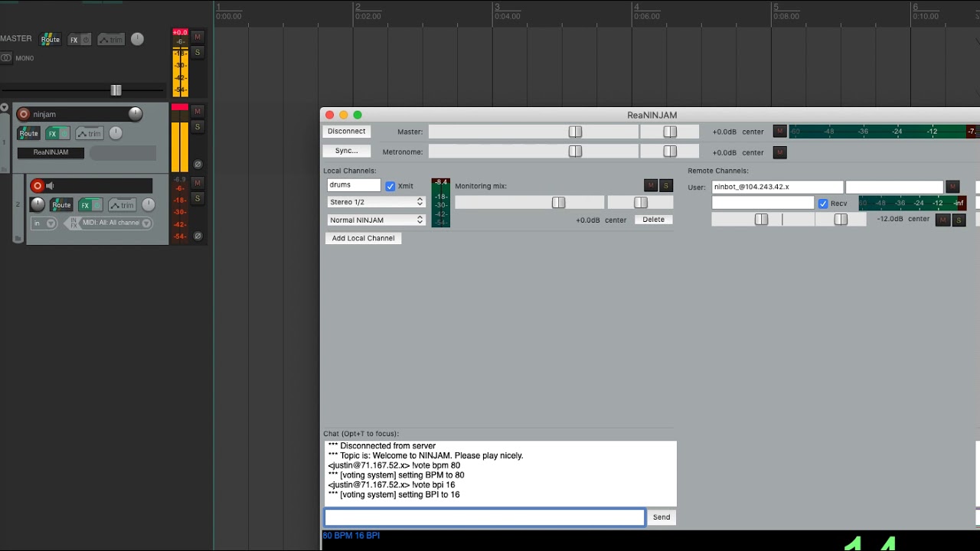Viewport: 980px width, 551px height.
Task: Toggle phase invert on track 2
Action: 198,236
